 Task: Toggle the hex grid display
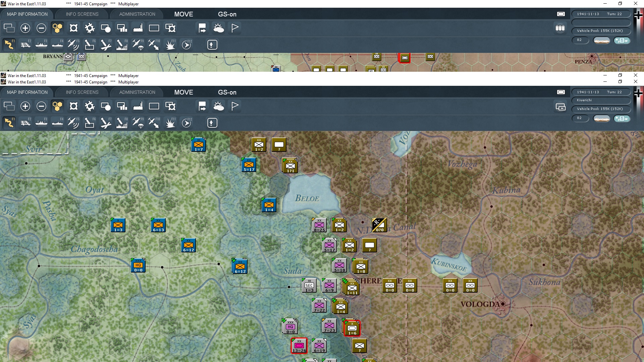tap(57, 106)
